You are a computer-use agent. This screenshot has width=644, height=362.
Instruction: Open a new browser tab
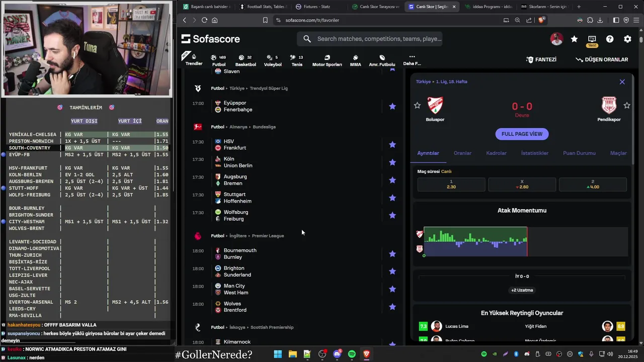coord(579,7)
